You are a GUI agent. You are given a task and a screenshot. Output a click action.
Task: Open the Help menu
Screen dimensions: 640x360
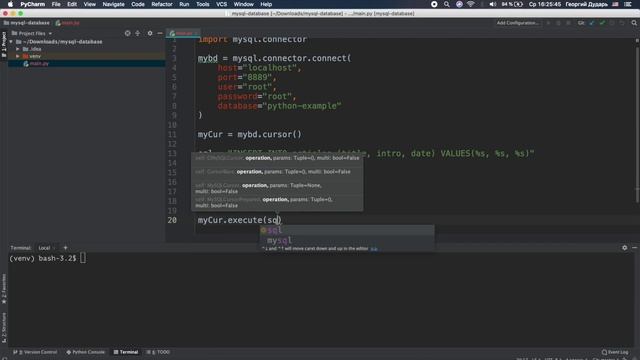(266, 4)
